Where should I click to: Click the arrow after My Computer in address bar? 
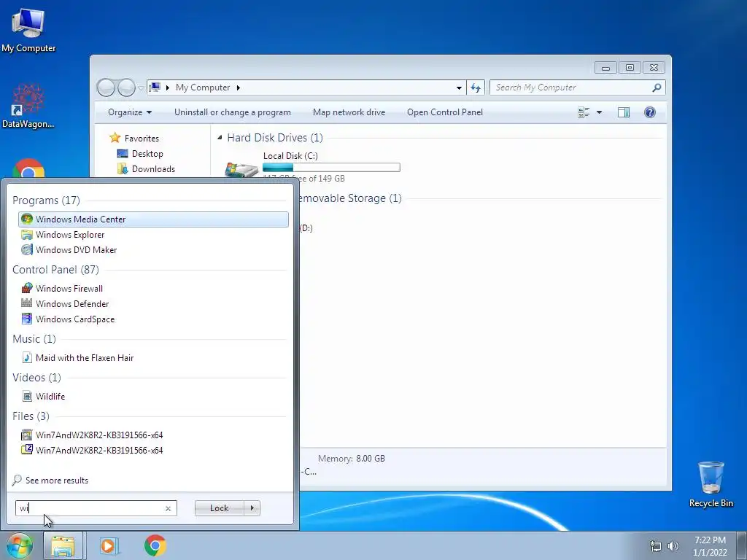click(x=239, y=87)
